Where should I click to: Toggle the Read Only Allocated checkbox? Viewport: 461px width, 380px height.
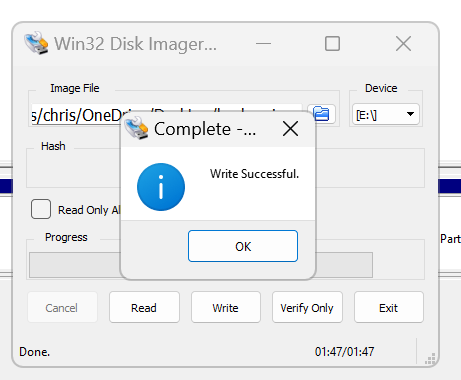coord(41,209)
